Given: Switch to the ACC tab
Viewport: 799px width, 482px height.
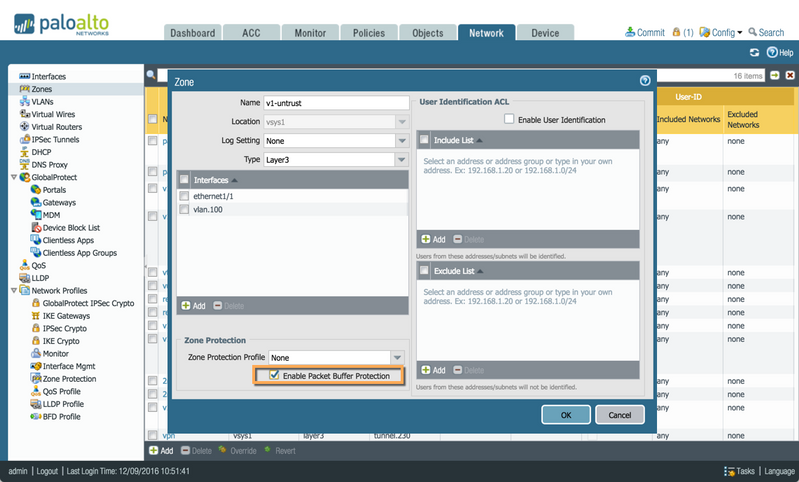Looking at the screenshot, I should pyautogui.click(x=251, y=33).
